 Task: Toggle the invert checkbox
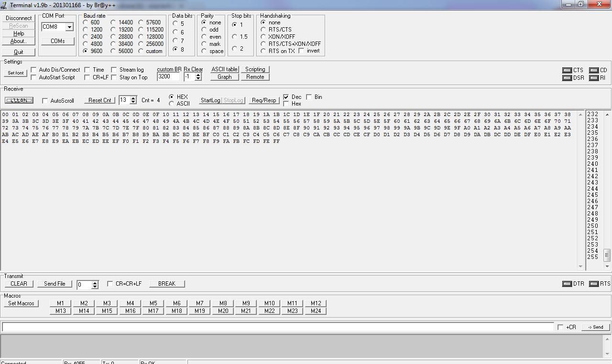pos(301,51)
